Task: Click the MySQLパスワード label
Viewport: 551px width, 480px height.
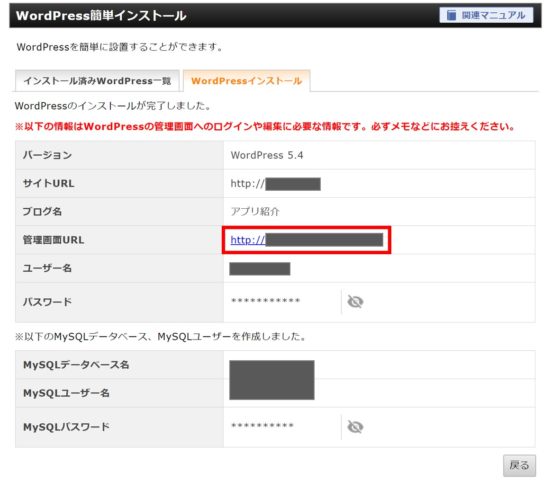Action: coord(66,427)
